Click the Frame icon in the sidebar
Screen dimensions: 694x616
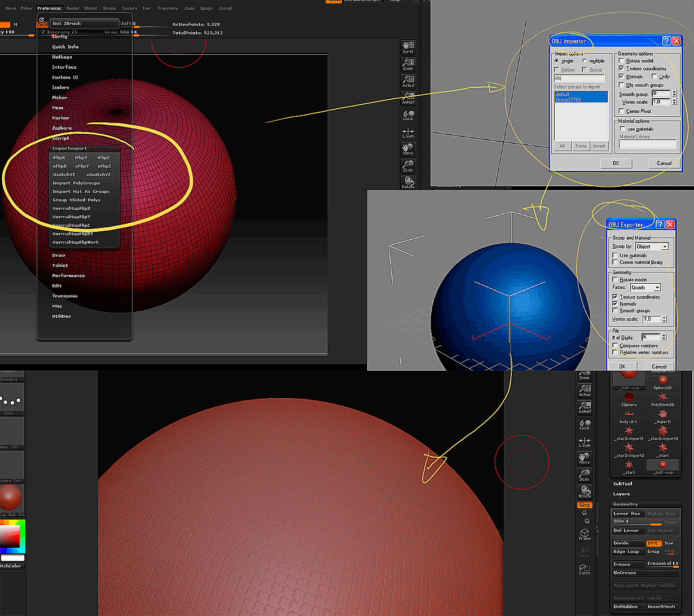tap(585, 532)
